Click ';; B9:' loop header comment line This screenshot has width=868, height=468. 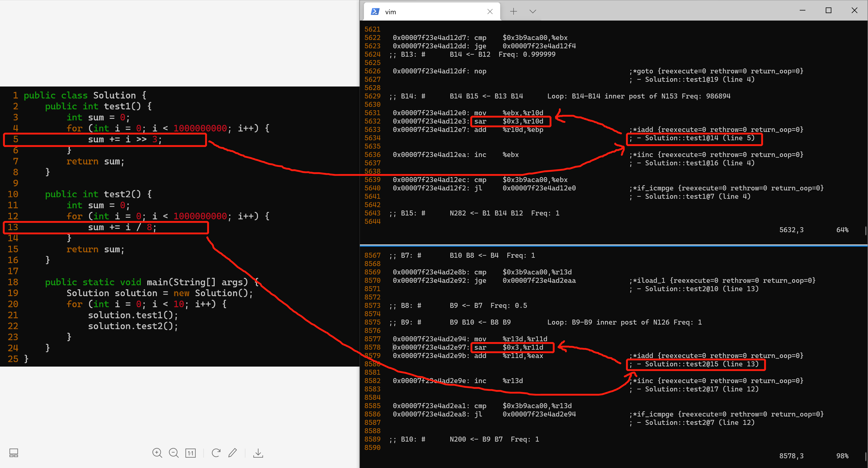tap(545, 323)
